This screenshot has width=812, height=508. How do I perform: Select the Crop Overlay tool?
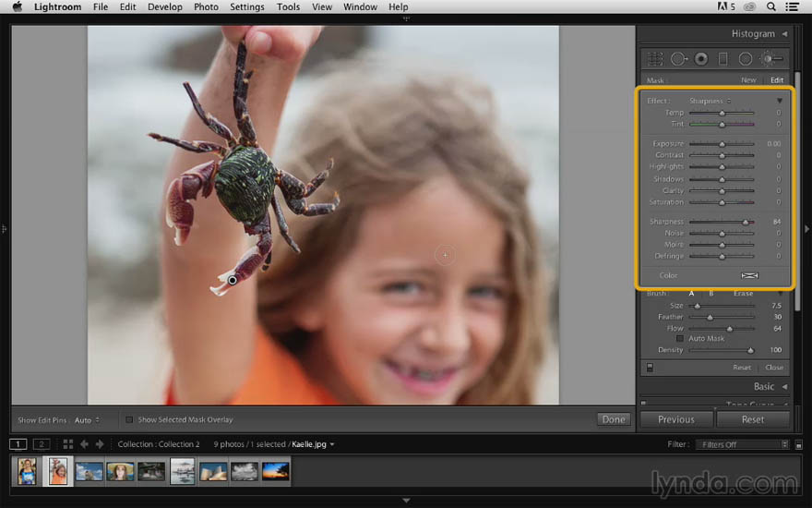click(x=655, y=59)
